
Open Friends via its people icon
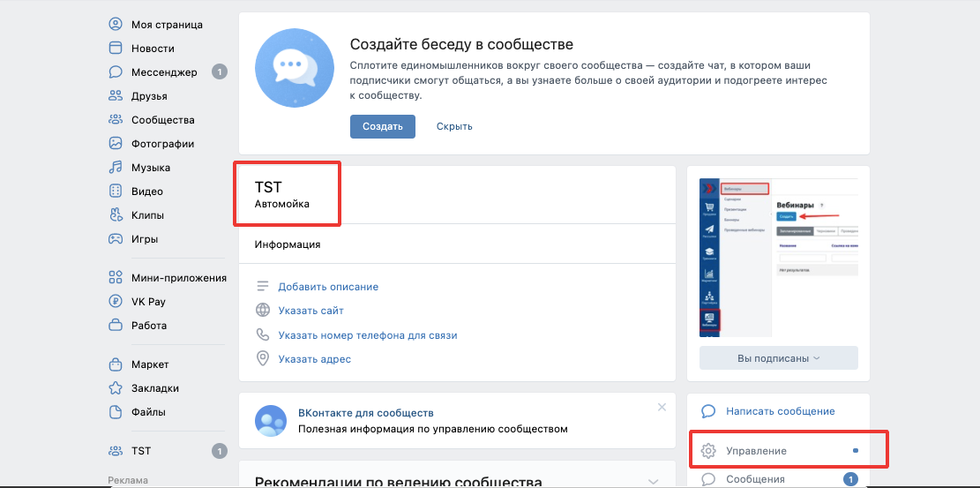116,96
